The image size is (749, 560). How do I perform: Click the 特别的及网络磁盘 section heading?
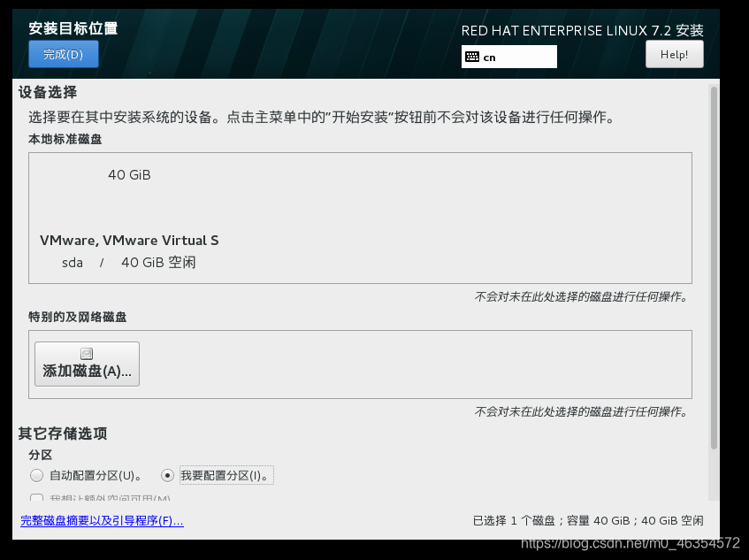click(78, 317)
